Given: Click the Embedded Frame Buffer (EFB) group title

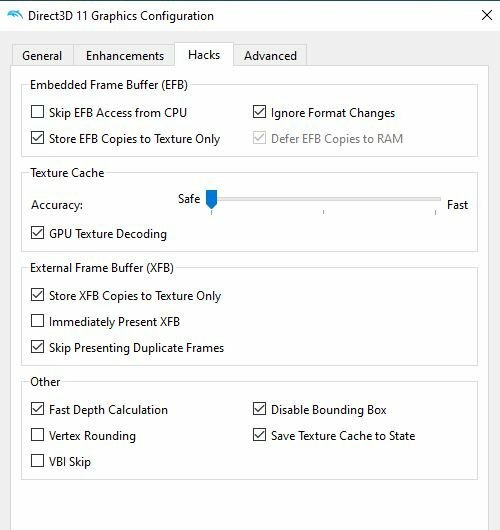Looking at the screenshot, I should (109, 85).
